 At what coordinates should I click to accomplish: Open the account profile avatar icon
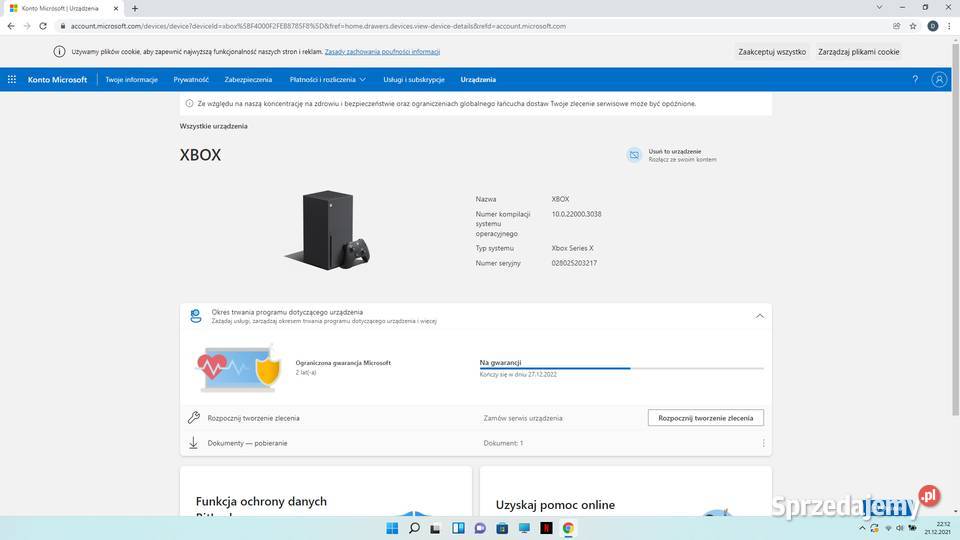point(939,80)
